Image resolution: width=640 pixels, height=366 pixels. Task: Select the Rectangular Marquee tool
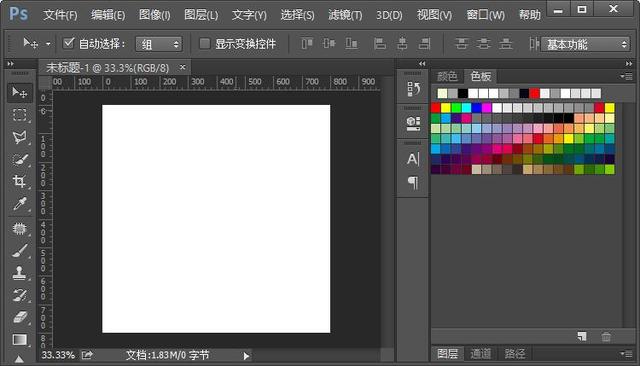tap(19, 115)
